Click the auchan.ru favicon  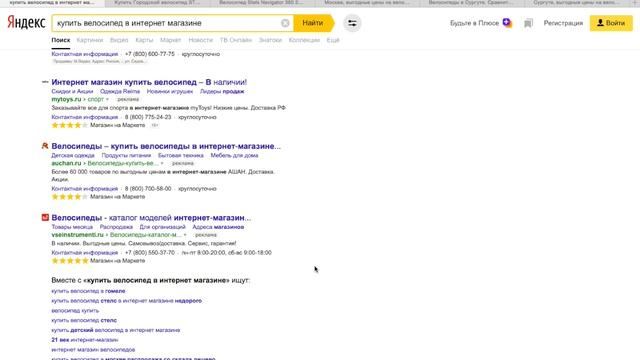pos(45,146)
